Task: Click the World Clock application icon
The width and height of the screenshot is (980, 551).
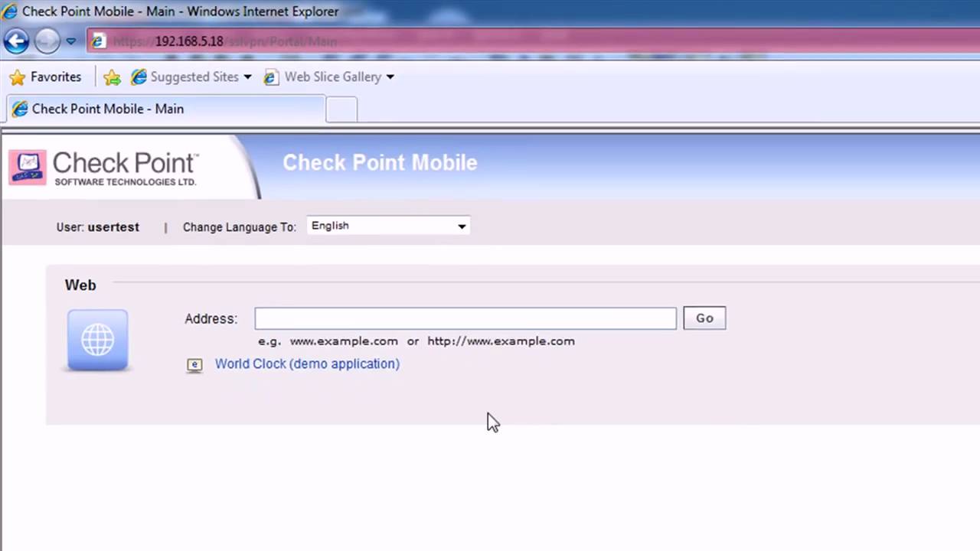Action: point(194,365)
